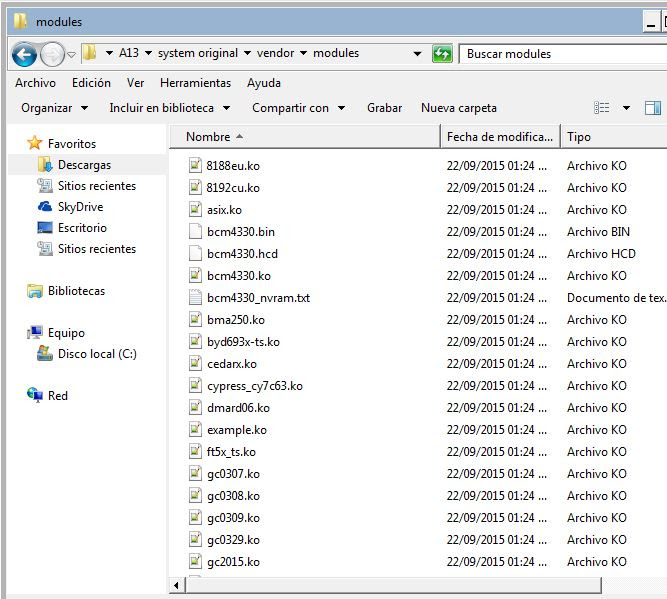Click the address bar folder icon
This screenshot has width=667, height=599.
tap(89, 53)
